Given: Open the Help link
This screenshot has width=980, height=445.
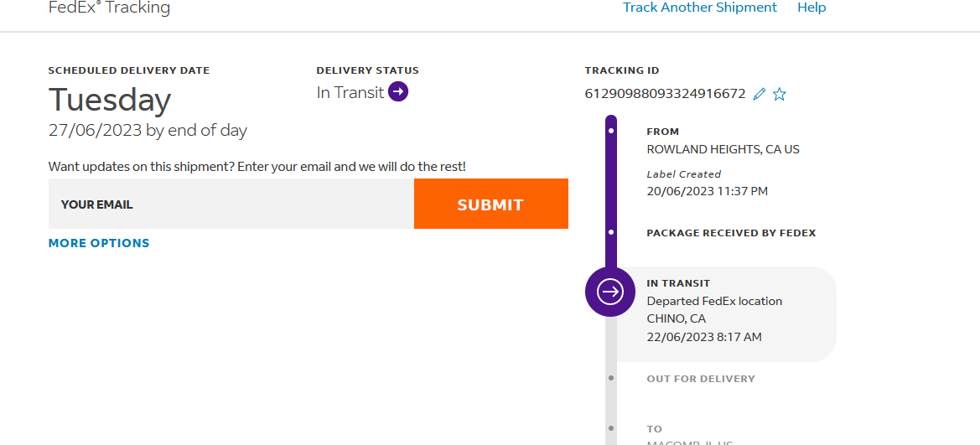Looking at the screenshot, I should point(811,8).
